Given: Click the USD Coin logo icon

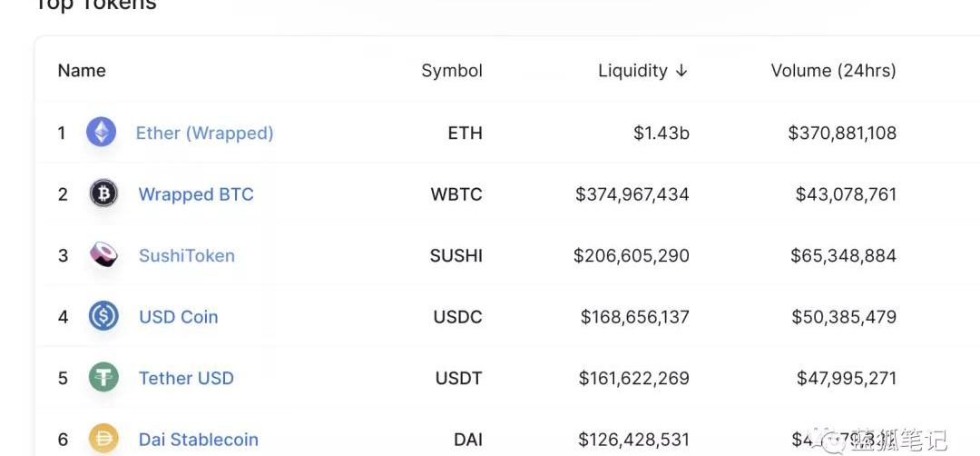Looking at the screenshot, I should coord(103,316).
